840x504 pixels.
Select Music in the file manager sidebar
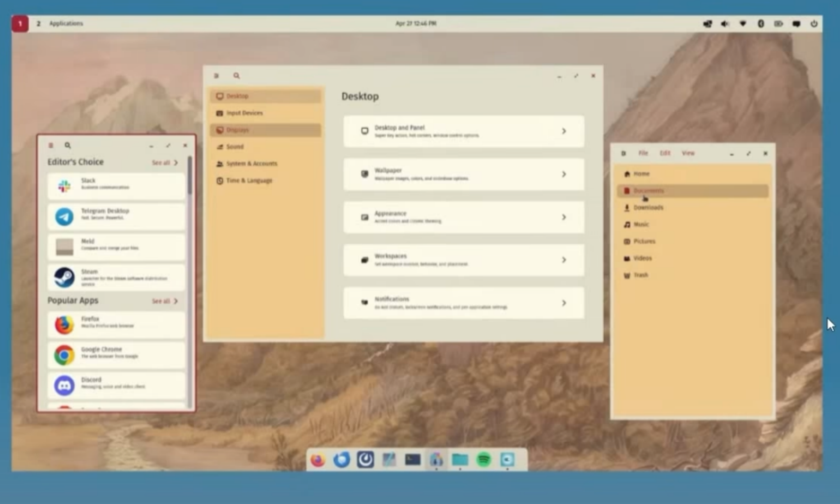642,224
